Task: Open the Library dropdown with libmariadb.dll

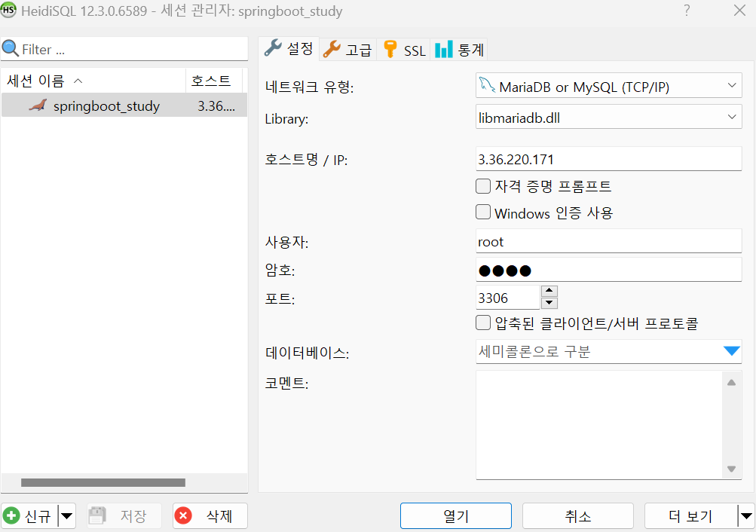Action: pos(731,117)
